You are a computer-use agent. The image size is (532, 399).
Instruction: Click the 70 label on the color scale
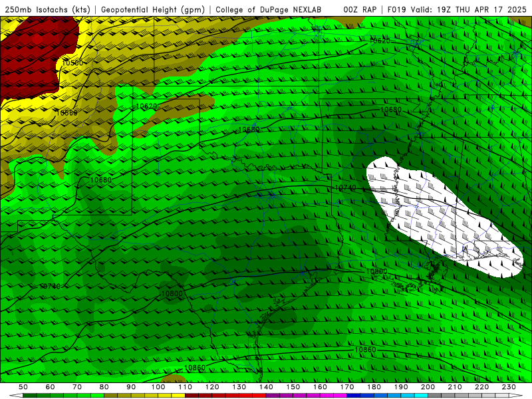pos(77,387)
